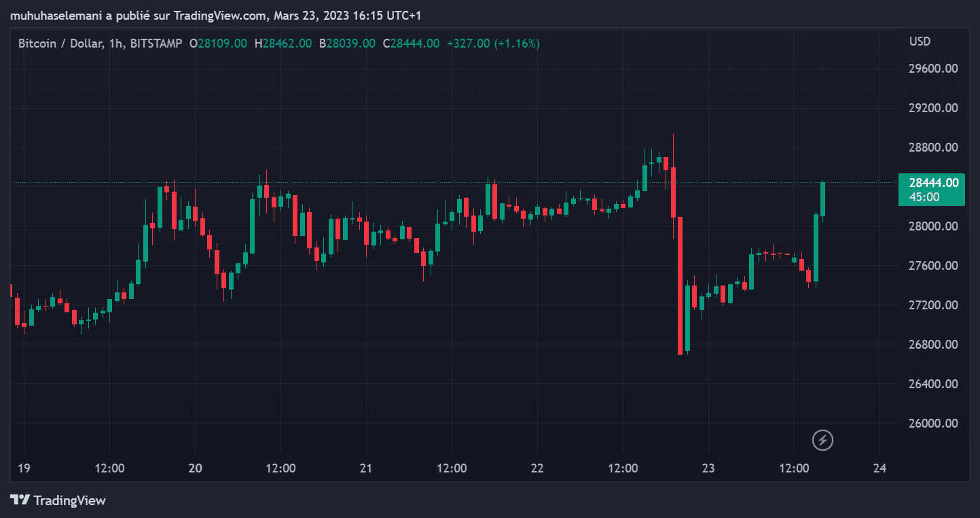This screenshot has height=518, width=980.
Task: Click the change value +327.00 (+1.16%)
Action: [x=493, y=44]
